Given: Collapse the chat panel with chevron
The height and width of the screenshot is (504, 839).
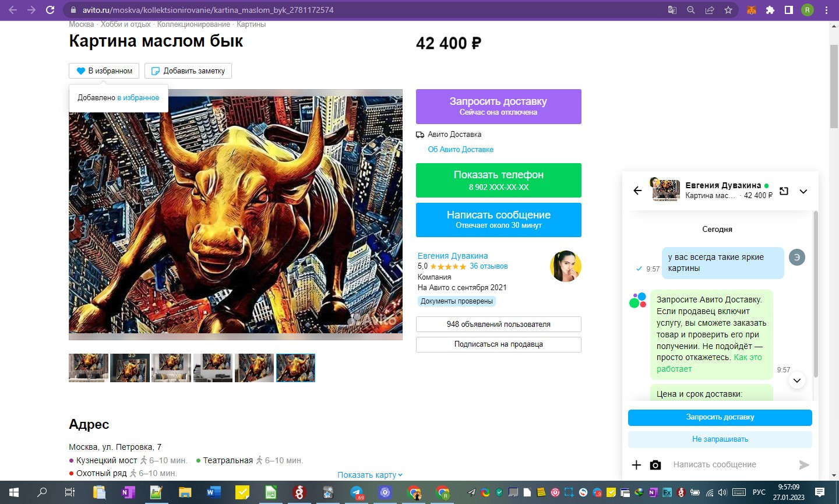Looking at the screenshot, I should (803, 191).
